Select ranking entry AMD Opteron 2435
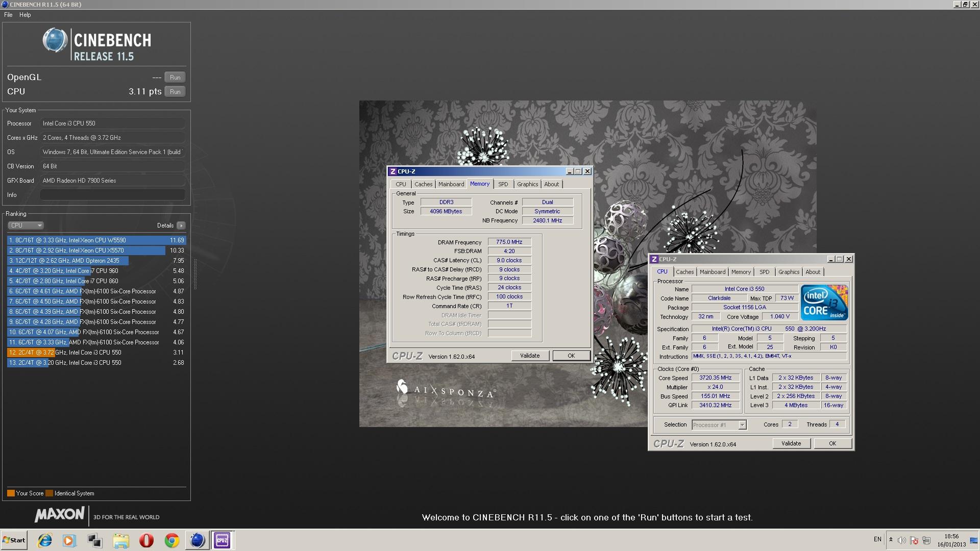 pos(96,261)
